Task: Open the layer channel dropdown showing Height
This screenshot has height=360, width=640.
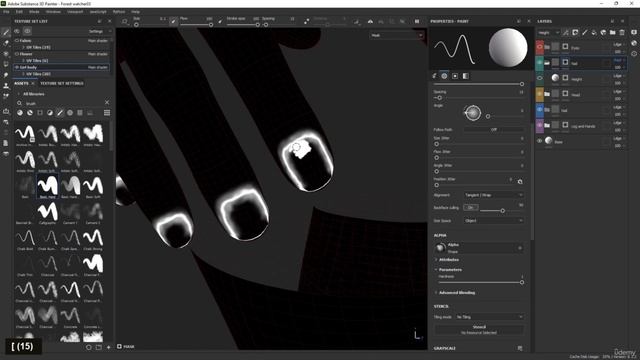Action: pos(549,33)
